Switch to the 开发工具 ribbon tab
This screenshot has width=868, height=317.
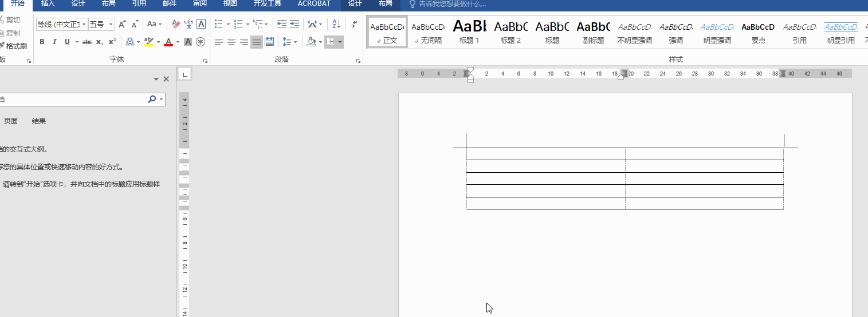tap(268, 3)
